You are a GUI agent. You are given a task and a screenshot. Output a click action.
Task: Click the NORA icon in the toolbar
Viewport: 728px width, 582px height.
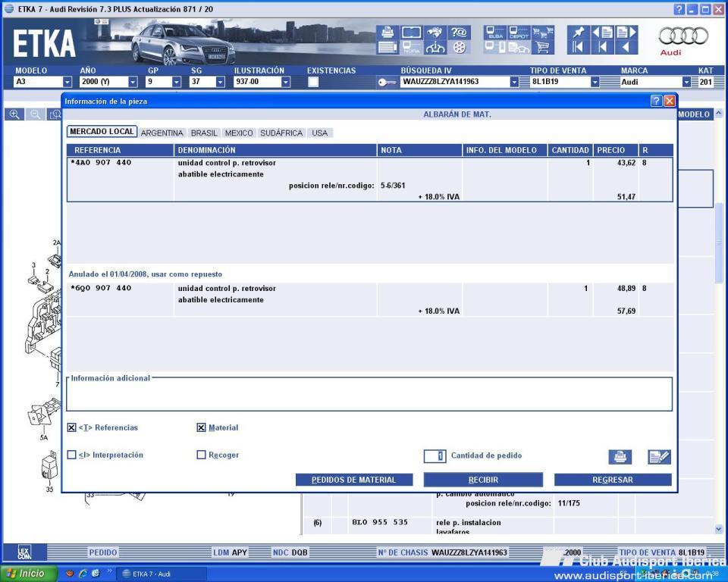411,47
